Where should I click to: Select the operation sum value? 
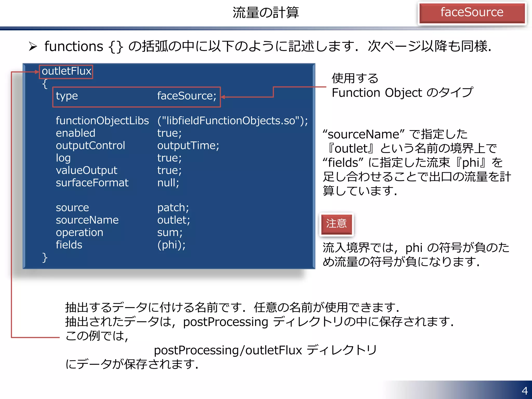(170, 232)
